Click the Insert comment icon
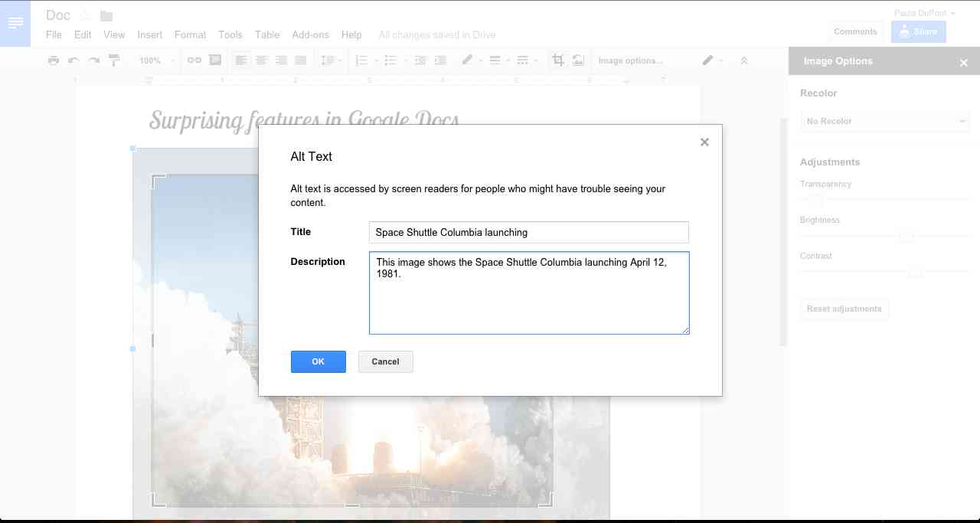Viewport: 980px width, 523px height. click(x=215, y=60)
